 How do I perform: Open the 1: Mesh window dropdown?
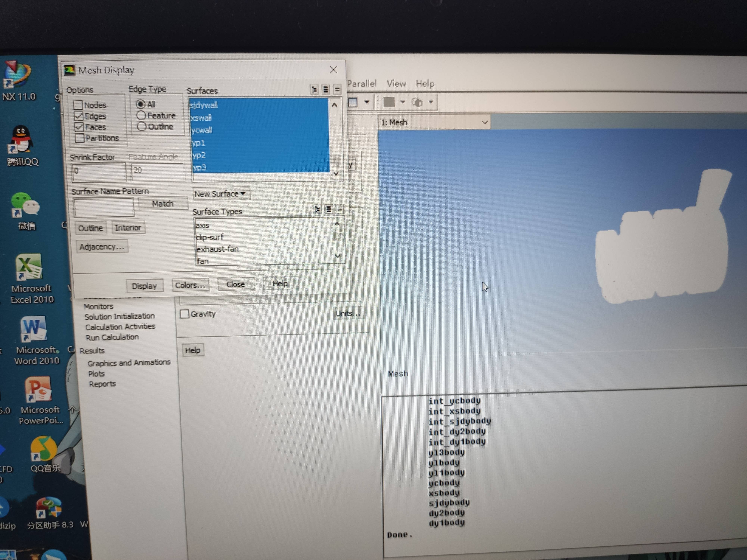434,122
